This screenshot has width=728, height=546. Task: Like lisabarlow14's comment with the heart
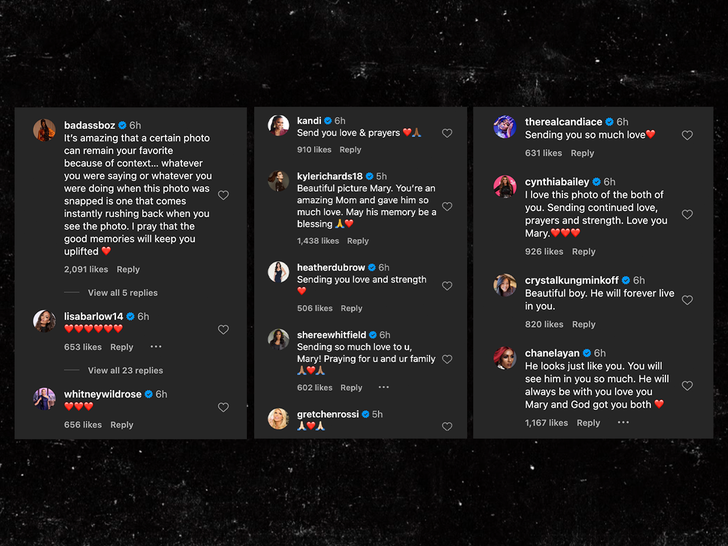click(223, 330)
